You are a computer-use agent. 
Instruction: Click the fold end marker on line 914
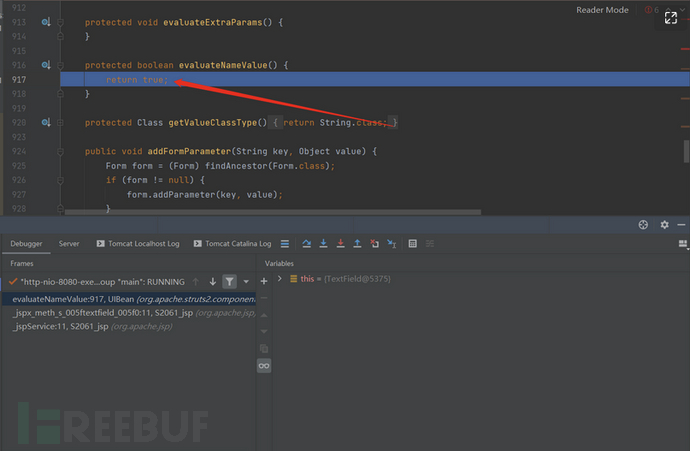[x=61, y=37]
